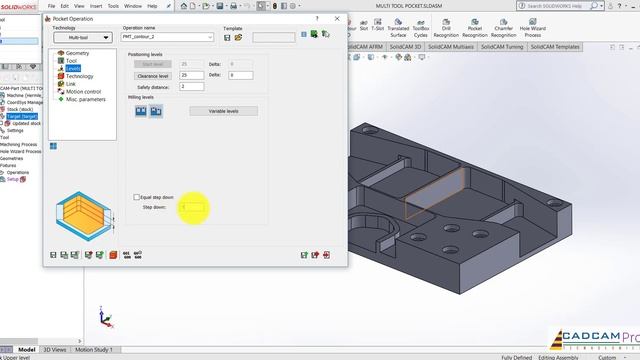Save the template using the disk icon
This screenshot has width=640, height=360.
tap(227, 38)
